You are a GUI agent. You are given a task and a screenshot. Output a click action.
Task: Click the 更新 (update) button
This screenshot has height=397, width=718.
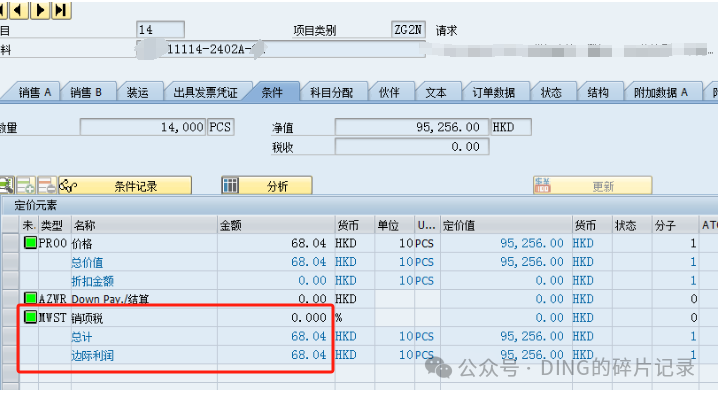click(x=593, y=185)
